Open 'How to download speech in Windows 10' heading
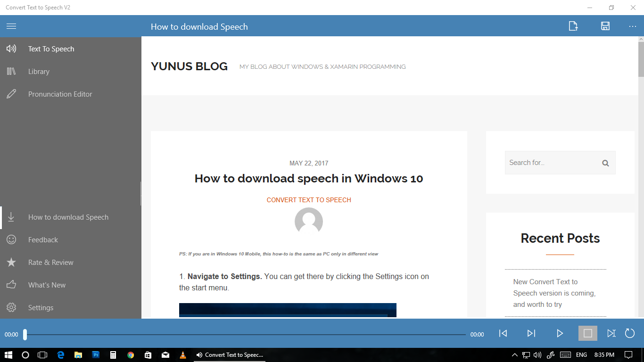The height and width of the screenshot is (362, 644). (x=309, y=179)
